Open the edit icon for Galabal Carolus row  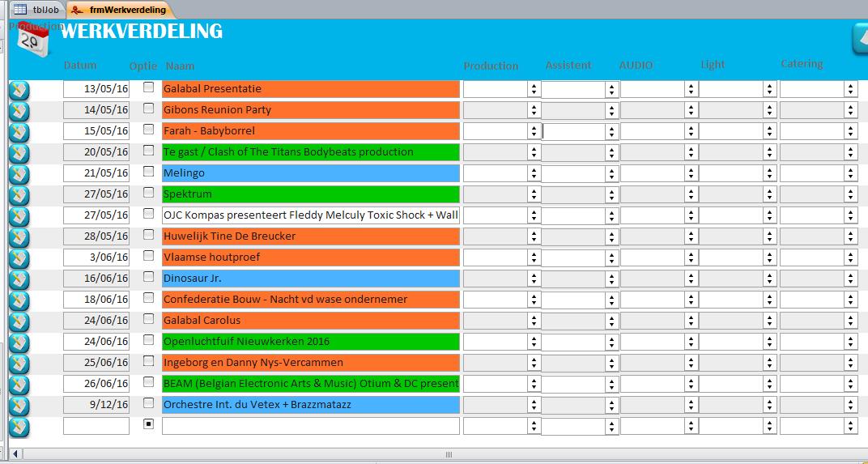pyautogui.click(x=19, y=321)
